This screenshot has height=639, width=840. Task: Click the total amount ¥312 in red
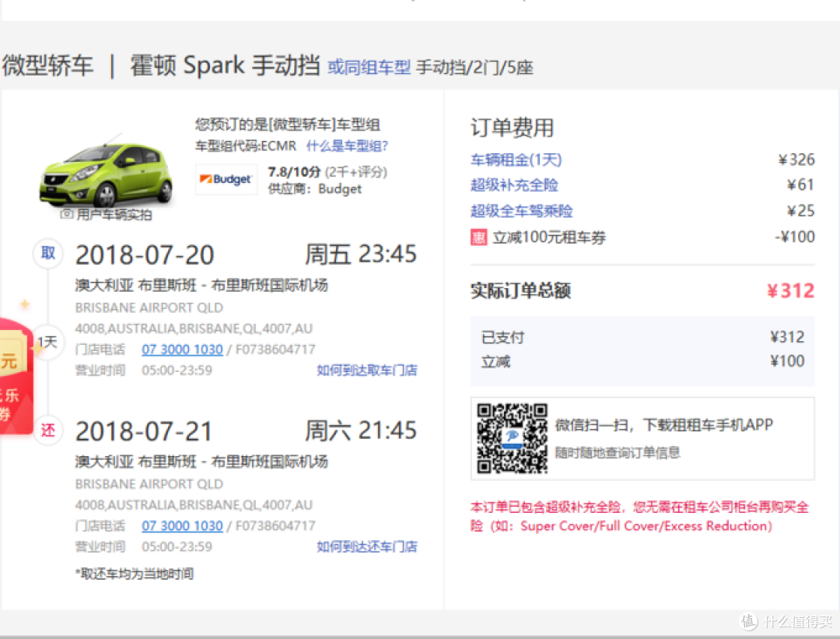coord(791,290)
